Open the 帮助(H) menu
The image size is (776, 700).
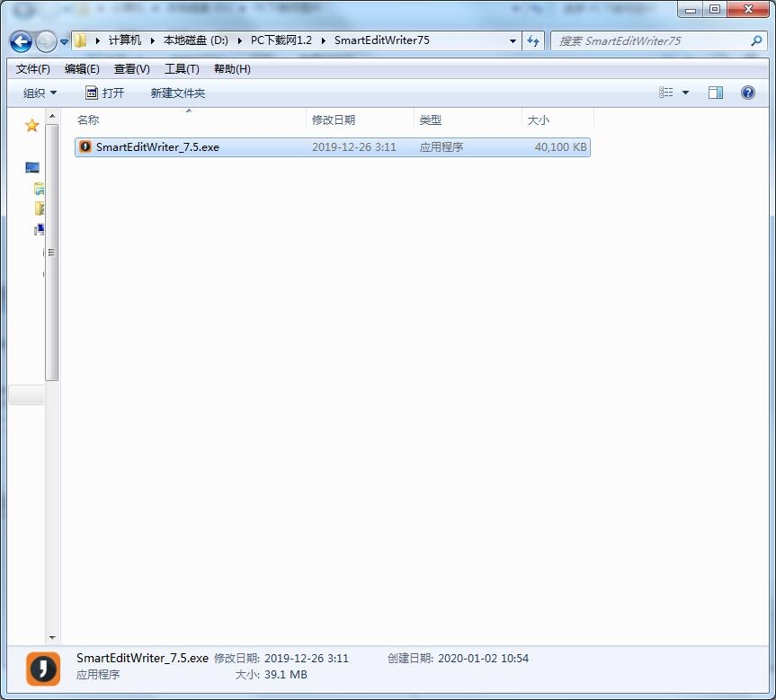(x=232, y=69)
